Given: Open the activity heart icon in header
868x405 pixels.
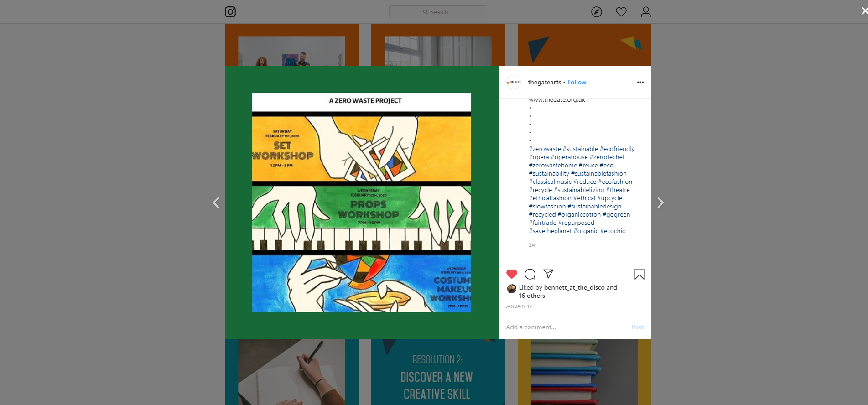Looking at the screenshot, I should (621, 12).
